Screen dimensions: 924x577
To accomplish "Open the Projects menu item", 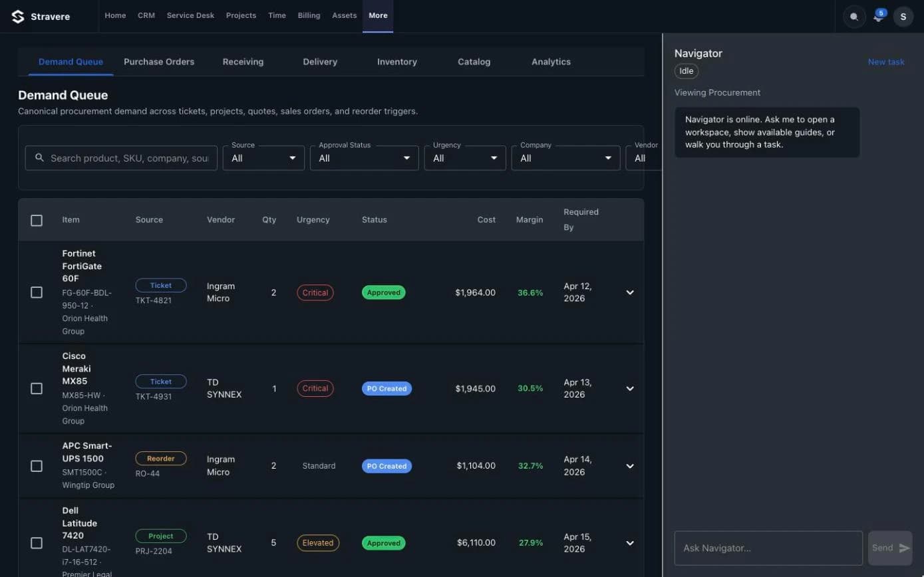I will [x=241, y=15].
